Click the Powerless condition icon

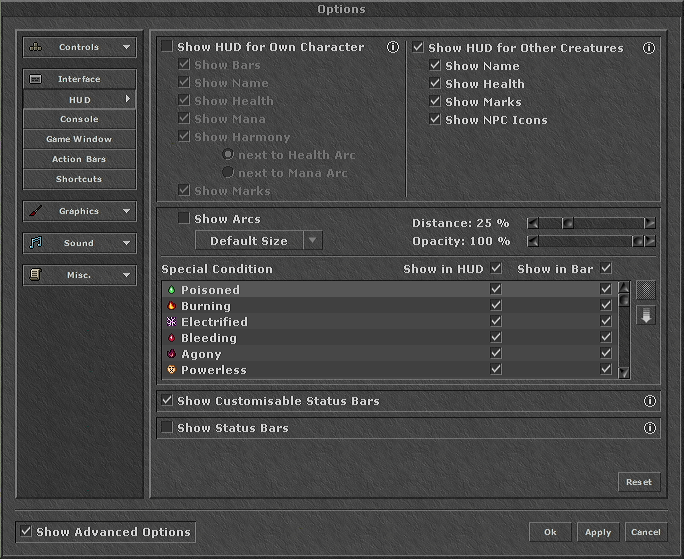tap(171, 370)
